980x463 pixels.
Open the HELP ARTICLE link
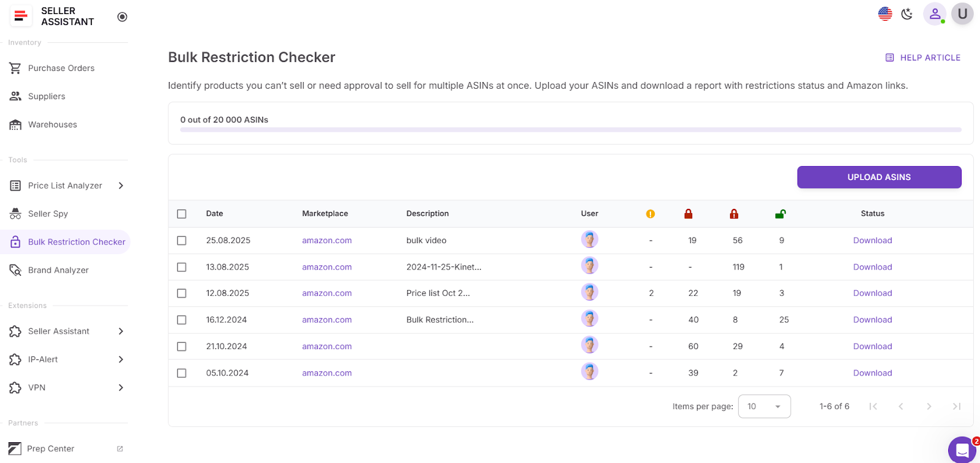coord(923,58)
